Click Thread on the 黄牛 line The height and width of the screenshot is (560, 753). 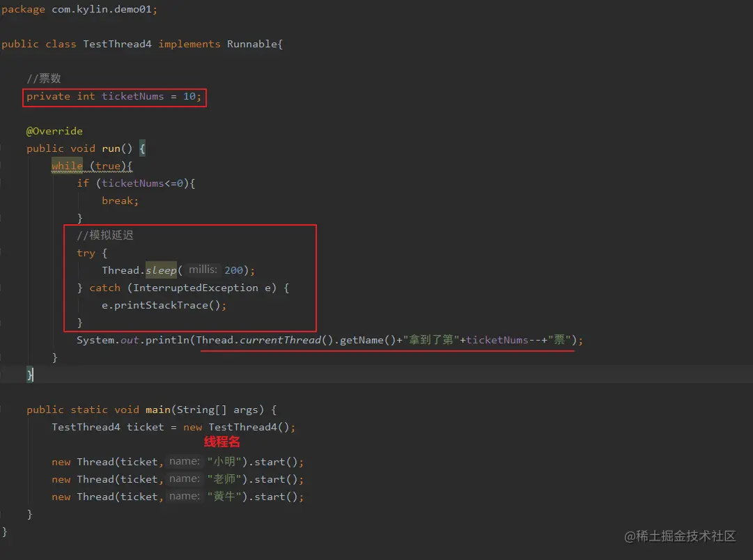[95, 497]
